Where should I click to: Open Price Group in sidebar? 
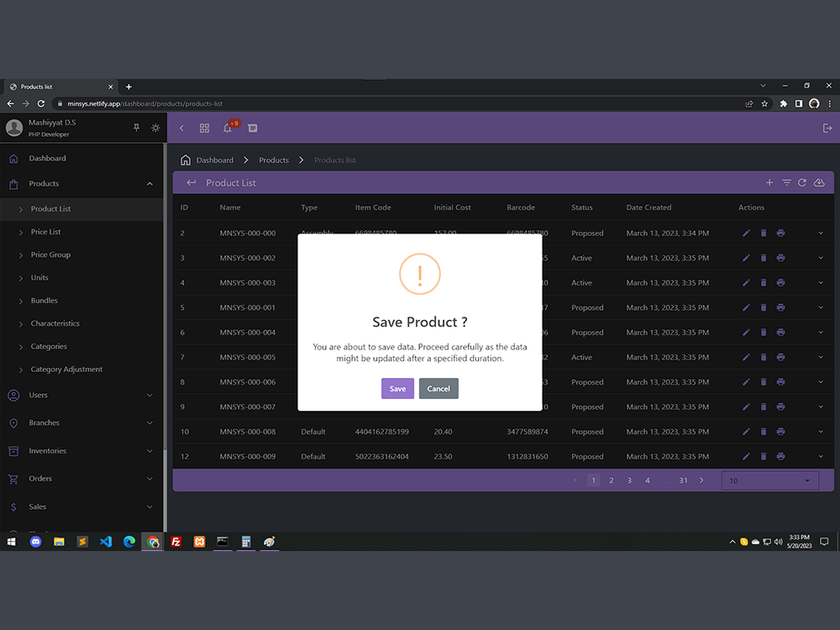click(81, 255)
